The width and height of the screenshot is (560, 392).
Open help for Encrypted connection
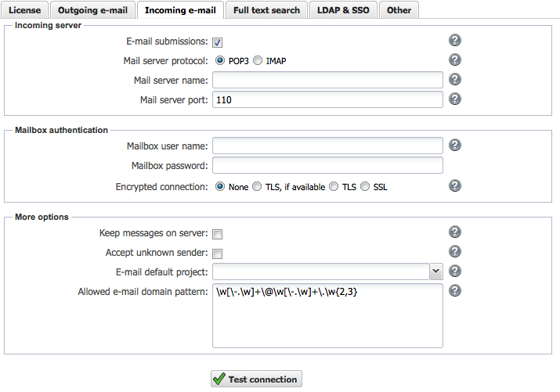pos(455,185)
